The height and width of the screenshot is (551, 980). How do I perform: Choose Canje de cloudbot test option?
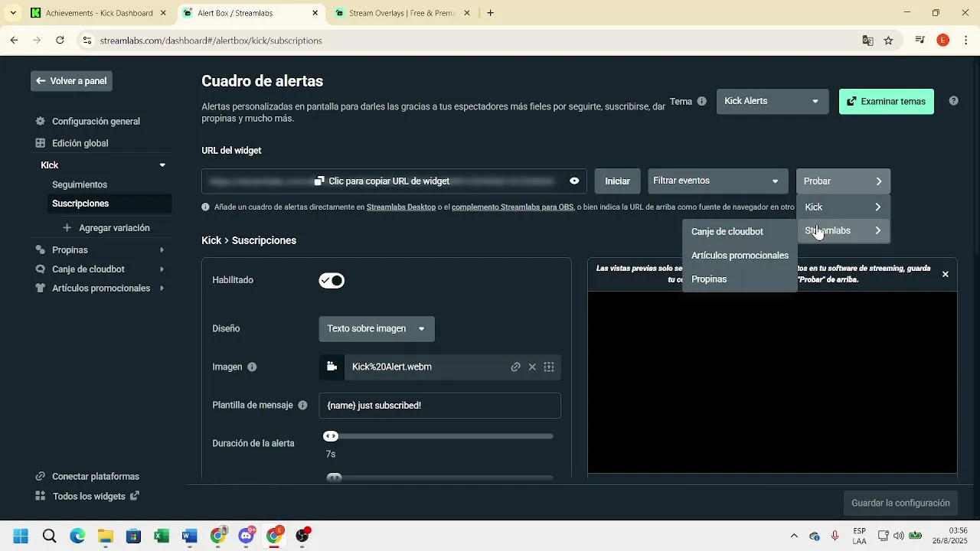pyautogui.click(x=727, y=231)
